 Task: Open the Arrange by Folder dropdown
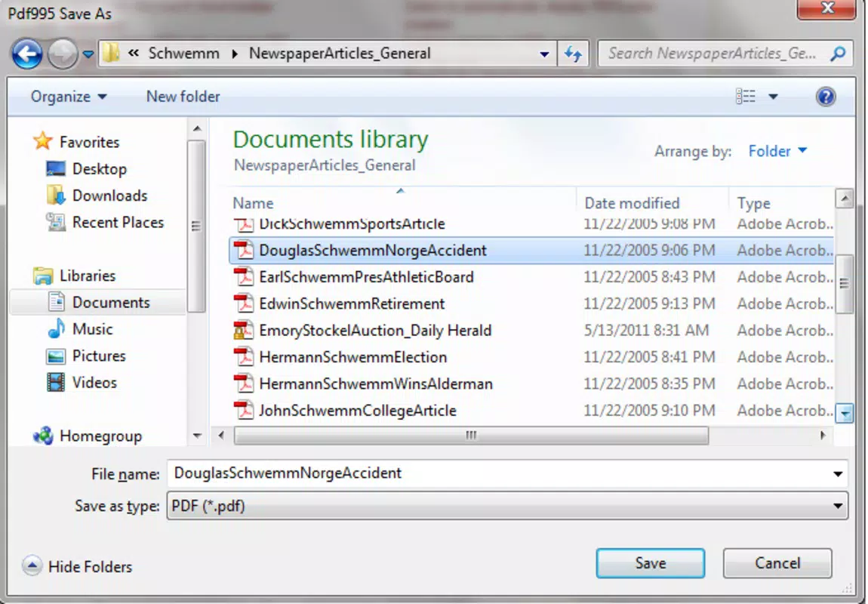point(777,150)
